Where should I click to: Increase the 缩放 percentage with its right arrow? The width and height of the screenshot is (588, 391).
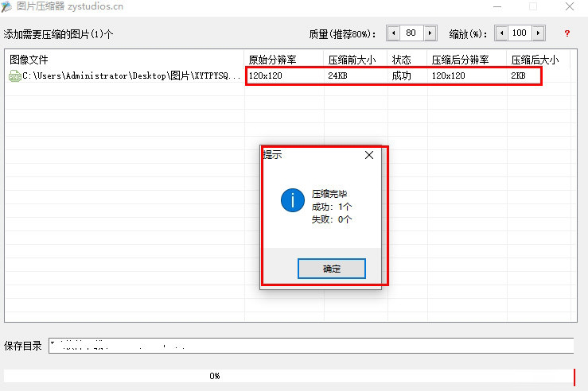[x=538, y=33]
